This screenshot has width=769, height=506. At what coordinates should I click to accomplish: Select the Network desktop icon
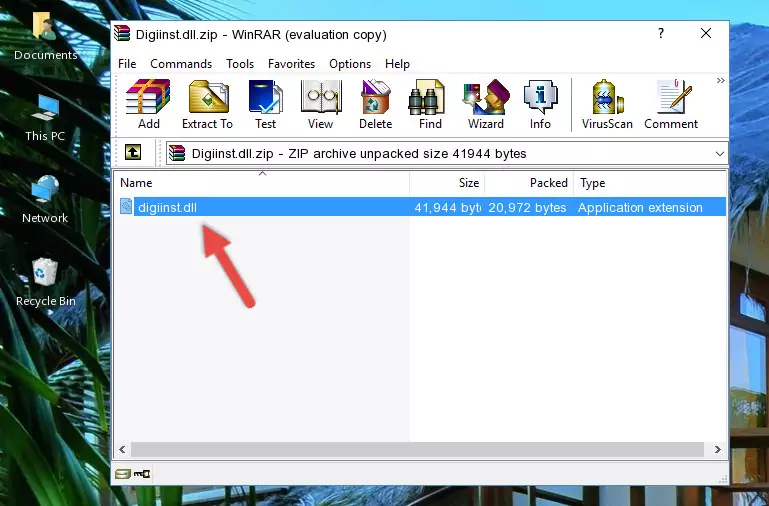pos(45,200)
